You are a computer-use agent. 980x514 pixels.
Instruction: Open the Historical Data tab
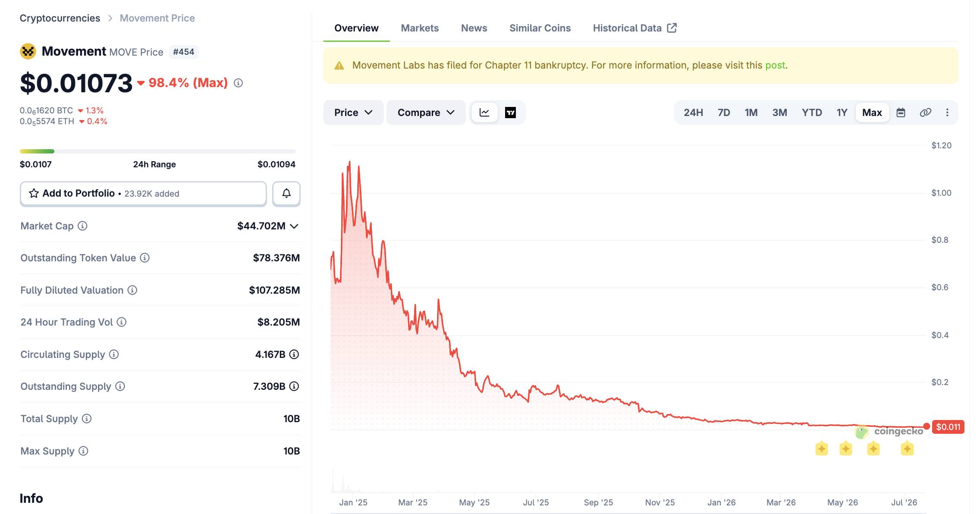[x=634, y=28]
